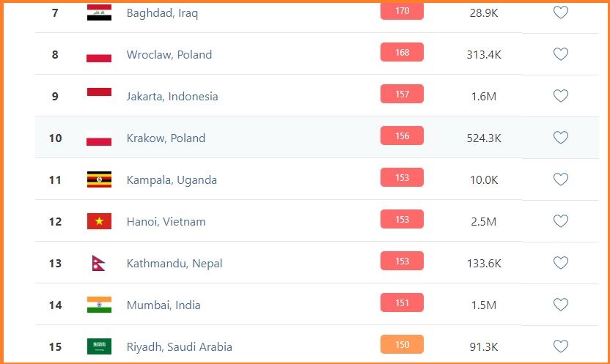Open Hanoi, Vietnam air quality page
Screen dimensions: 610x364
click(166, 222)
